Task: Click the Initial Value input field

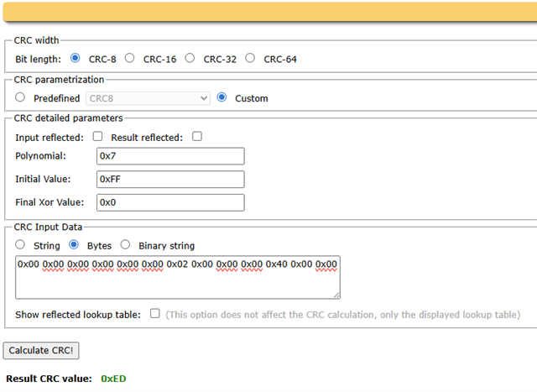Action: tap(170, 179)
